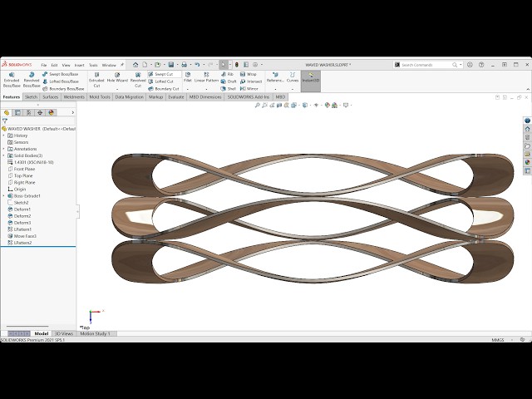This screenshot has height=399, width=532.
Task: Choose the Boundary Cut feature
Action: (164, 89)
